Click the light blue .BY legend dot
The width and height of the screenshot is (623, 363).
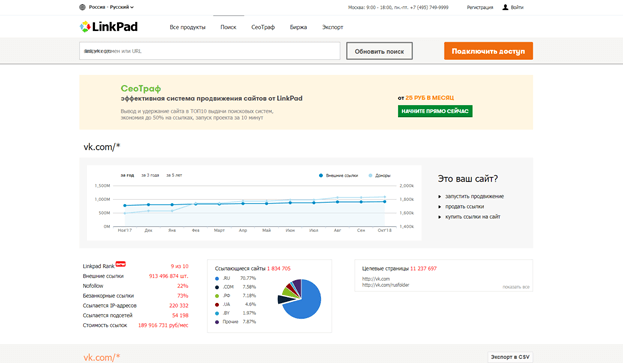[x=217, y=313]
